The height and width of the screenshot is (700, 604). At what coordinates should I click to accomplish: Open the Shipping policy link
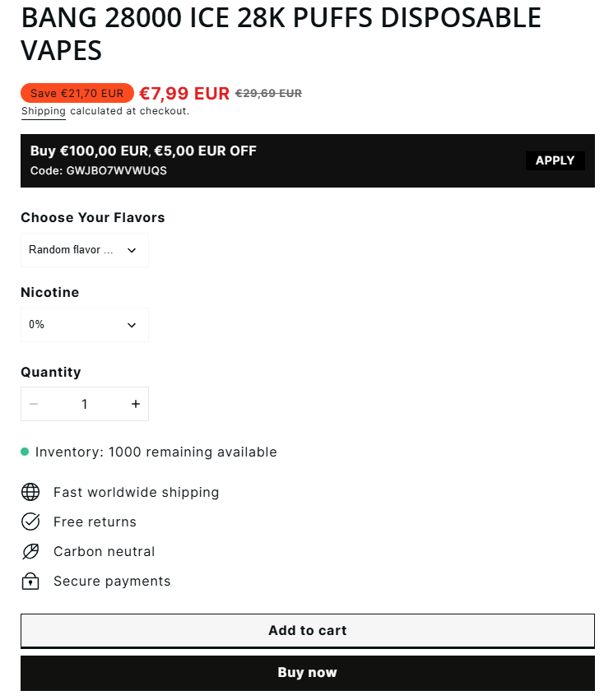click(x=44, y=111)
